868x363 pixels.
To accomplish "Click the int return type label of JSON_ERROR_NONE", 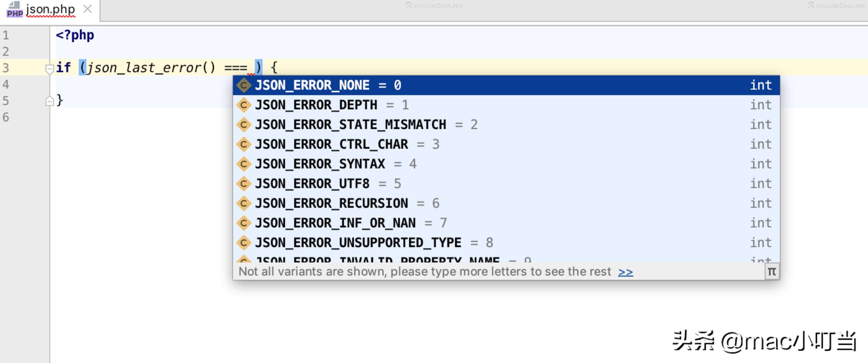I will pos(761,85).
